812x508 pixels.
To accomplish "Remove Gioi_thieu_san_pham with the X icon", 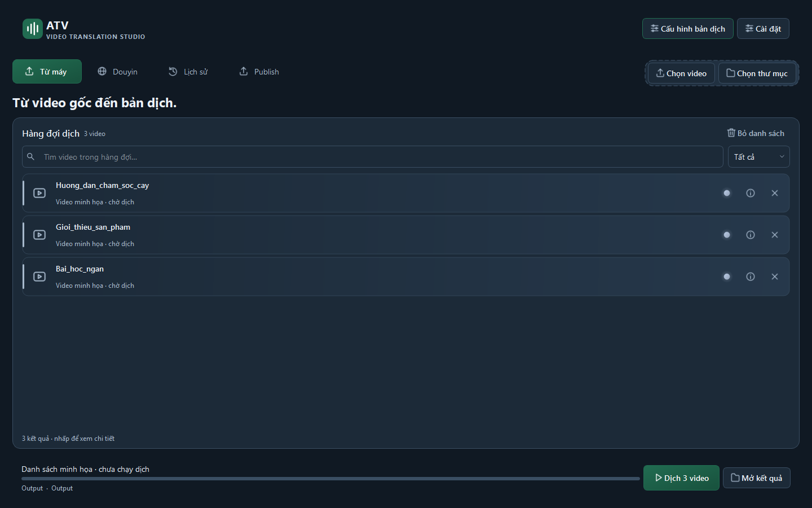I will pos(775,235).
